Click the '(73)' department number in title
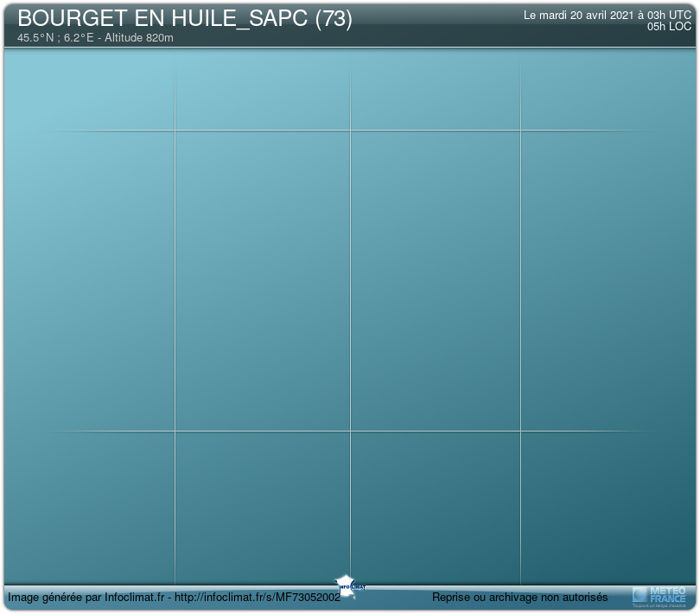The image size is (700, 614). 334,19
